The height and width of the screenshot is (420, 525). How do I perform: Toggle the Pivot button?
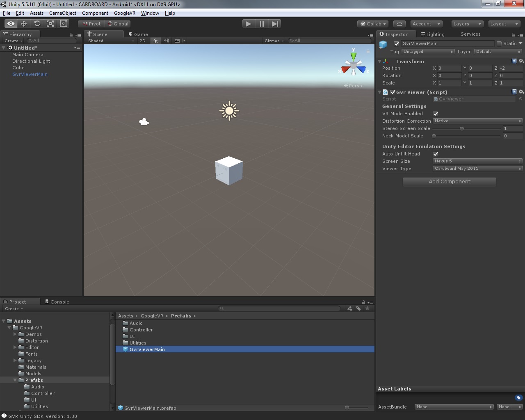tap(91, 24)
